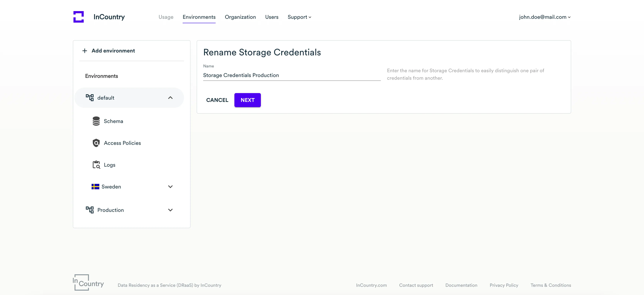Click the InCountry purple logo icon
Image resolution: width=644 pixels, height=295 pixels.
pos(79,17)
